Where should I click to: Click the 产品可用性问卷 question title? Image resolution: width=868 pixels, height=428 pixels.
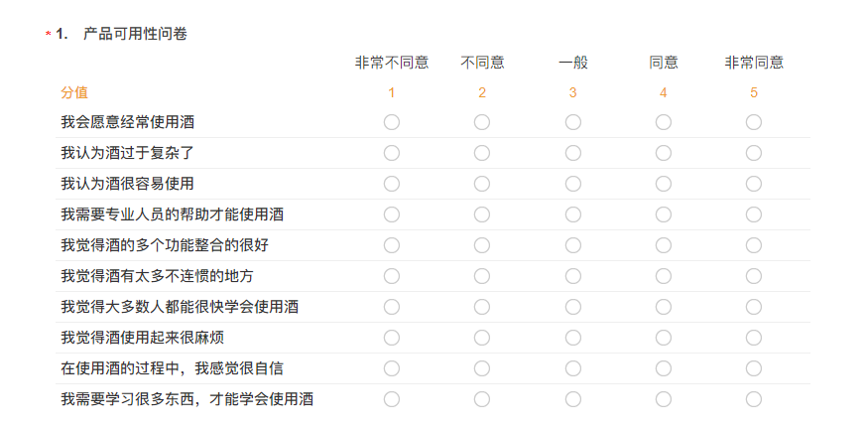pos(135,35)
